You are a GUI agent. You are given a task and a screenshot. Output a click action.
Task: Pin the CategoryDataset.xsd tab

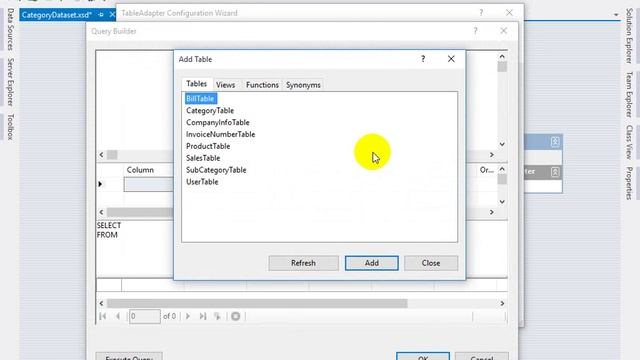pyautogui.click(x=101, y=15)
